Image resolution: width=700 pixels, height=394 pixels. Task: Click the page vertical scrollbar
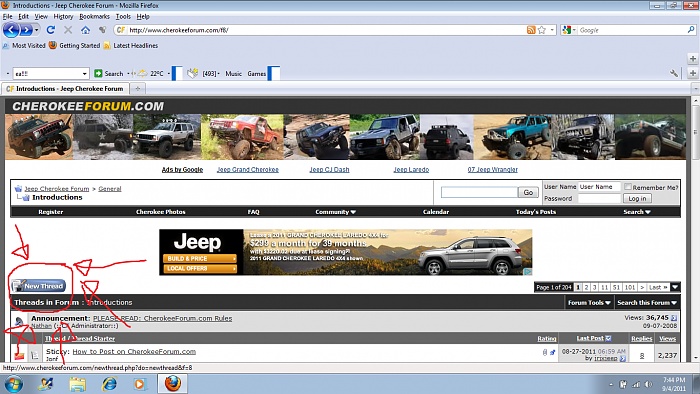pyautogui.click(x=695, y=134)
